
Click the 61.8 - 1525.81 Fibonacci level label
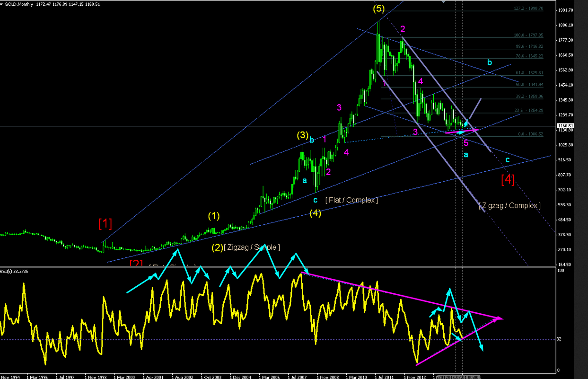pos(529,73)
